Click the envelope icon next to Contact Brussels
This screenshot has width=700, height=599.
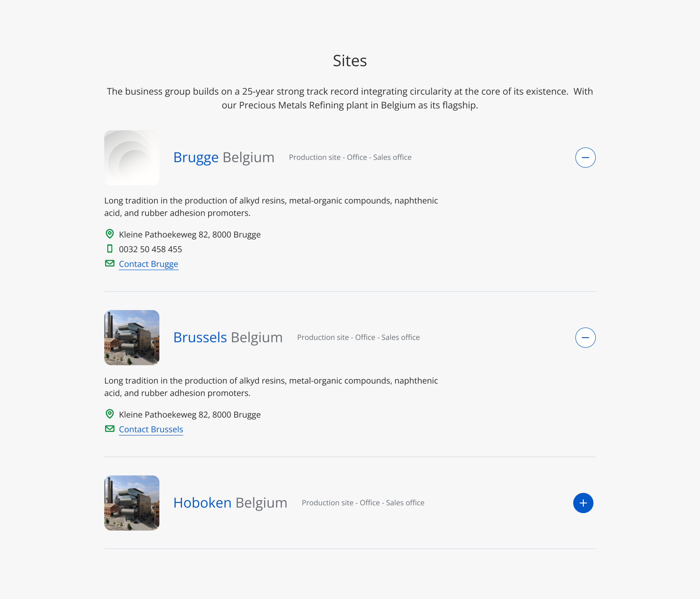point(110,428)
